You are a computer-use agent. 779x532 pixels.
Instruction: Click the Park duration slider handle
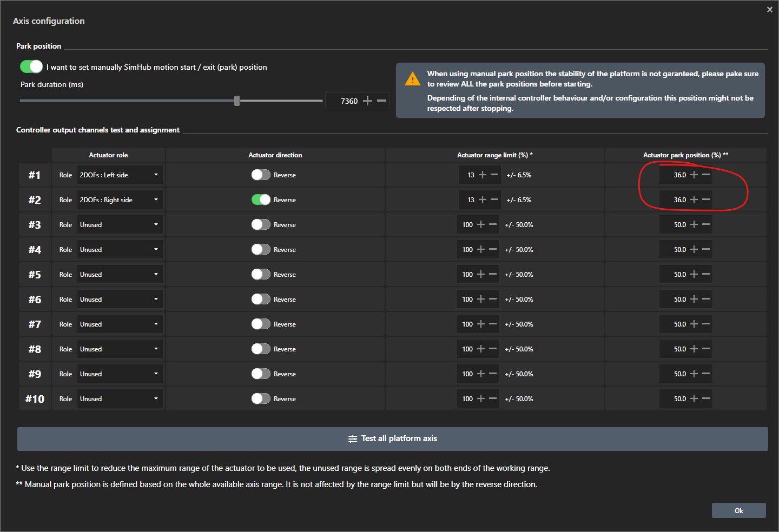pyautogui.click(x=237, y=101)
